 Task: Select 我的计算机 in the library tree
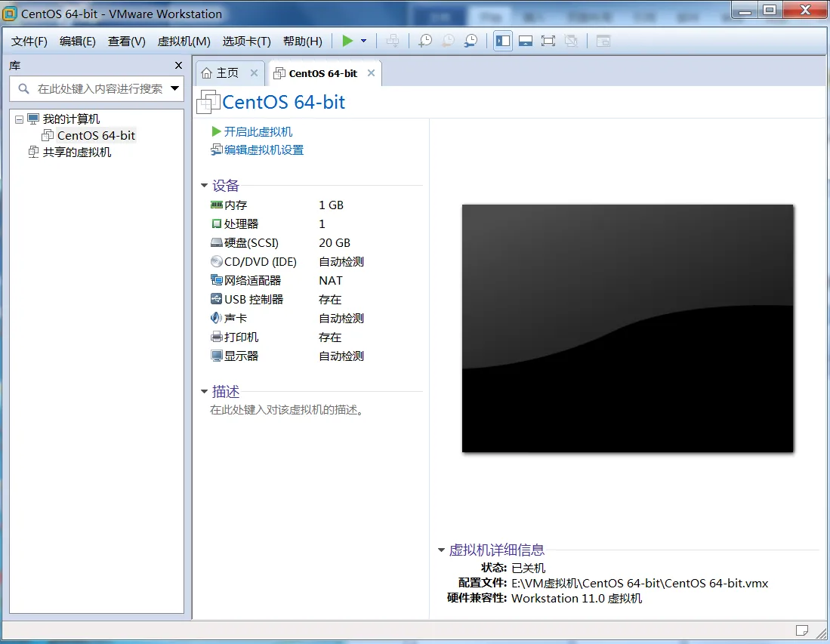pos(71,119)
